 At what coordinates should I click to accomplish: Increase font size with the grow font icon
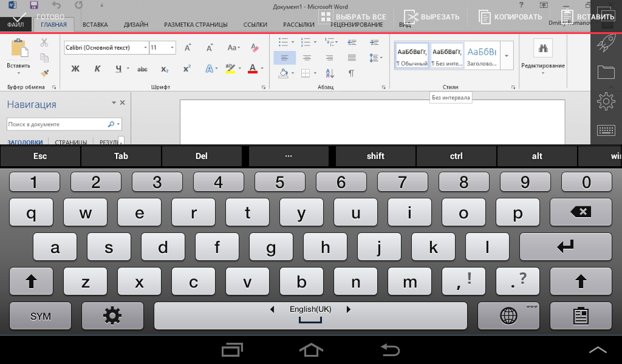pyautogui.click(x=188, y=47)
